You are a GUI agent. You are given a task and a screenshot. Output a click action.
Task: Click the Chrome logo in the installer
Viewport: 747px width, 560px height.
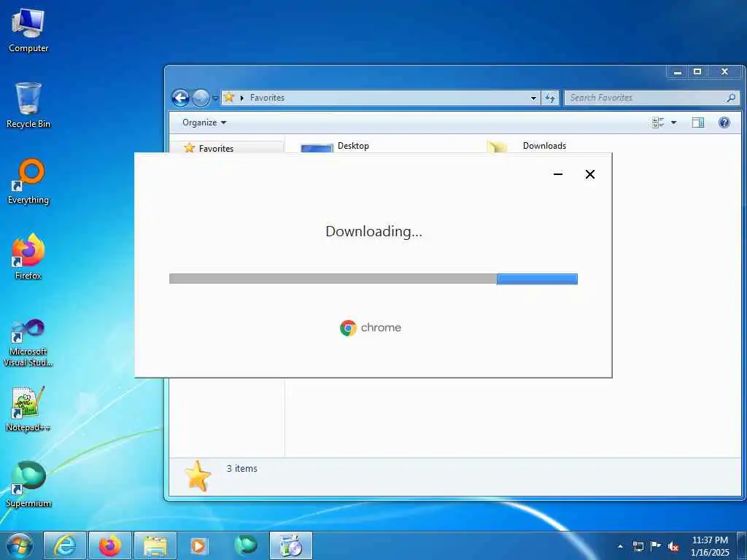[x=371, y=327]
